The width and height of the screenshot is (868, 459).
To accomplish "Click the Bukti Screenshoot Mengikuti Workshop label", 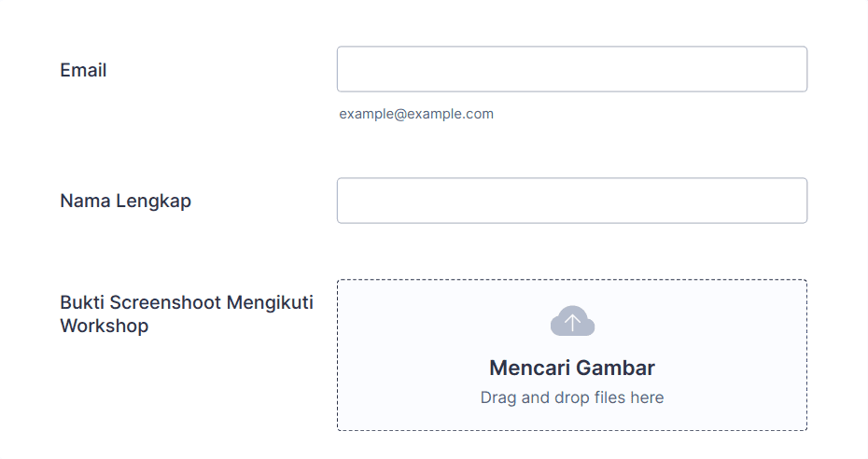I will click(x=187, y=314).
